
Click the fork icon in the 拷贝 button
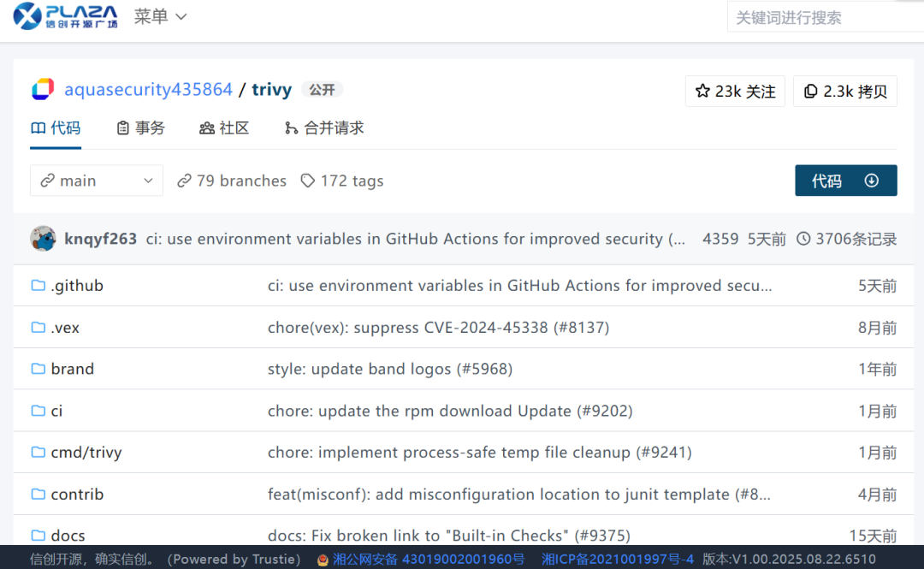click(810, 91)
